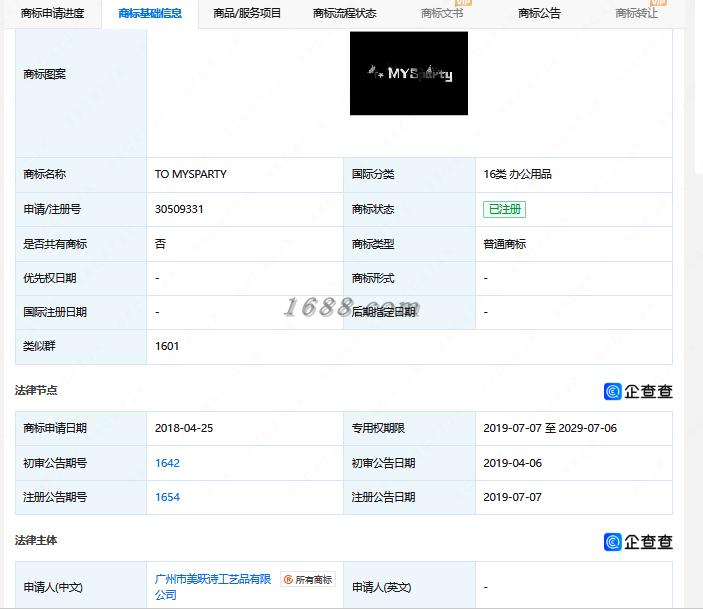Click the 已注册 status badge
This screenshot has width=703, height=609.
(x=504, y=209)
